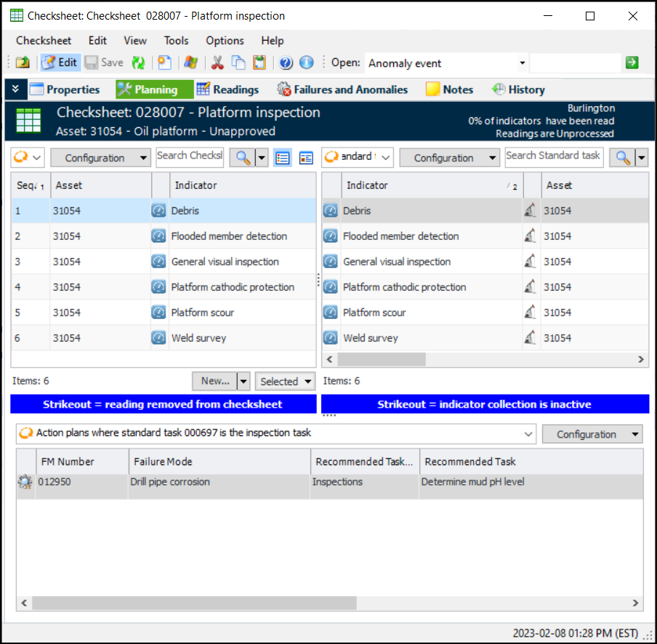Open the Anomaly event dropdown

pos(522,63)
